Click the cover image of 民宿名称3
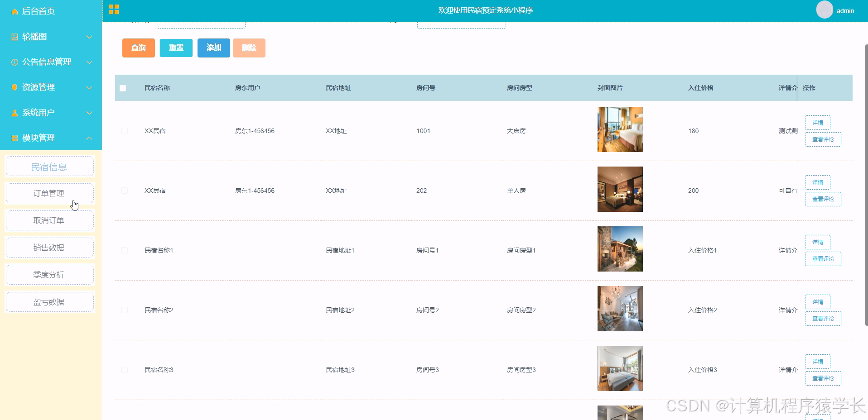The width and height of the screenshot is (868, 420). coord(620,368)
